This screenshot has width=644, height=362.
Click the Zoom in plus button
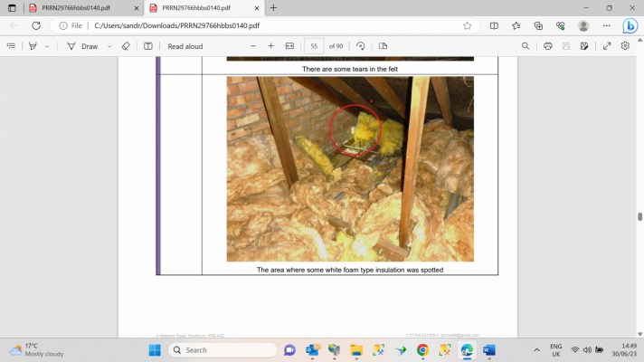(271, 46)
